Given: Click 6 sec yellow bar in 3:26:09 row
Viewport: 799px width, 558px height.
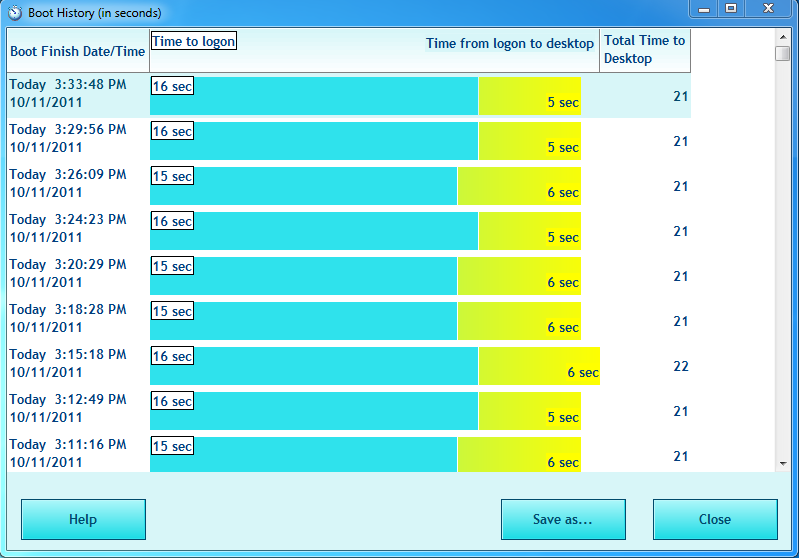Looking at the screenshot, I should click(519, 185).
